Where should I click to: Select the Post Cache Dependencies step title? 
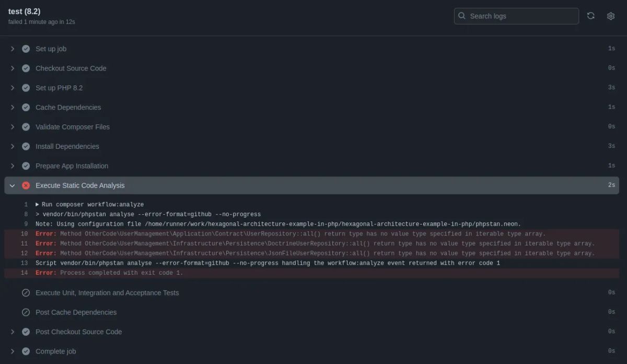tap(76, 312)
